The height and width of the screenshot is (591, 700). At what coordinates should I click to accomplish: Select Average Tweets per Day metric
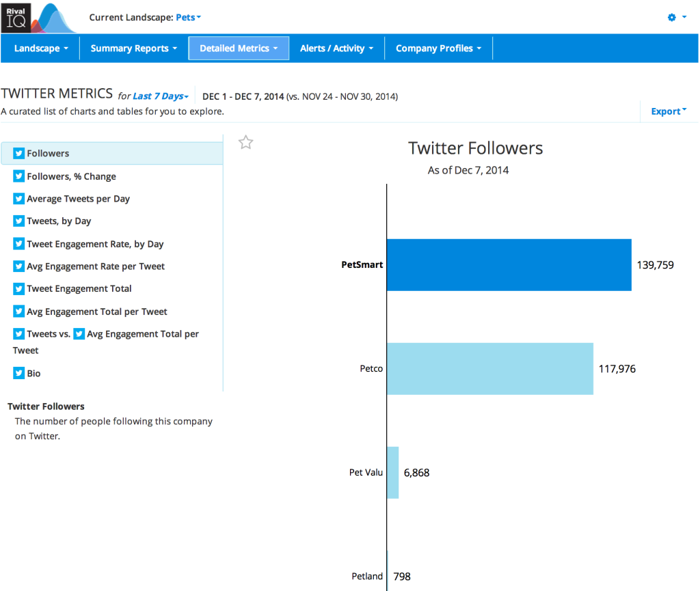coord(78,199)
